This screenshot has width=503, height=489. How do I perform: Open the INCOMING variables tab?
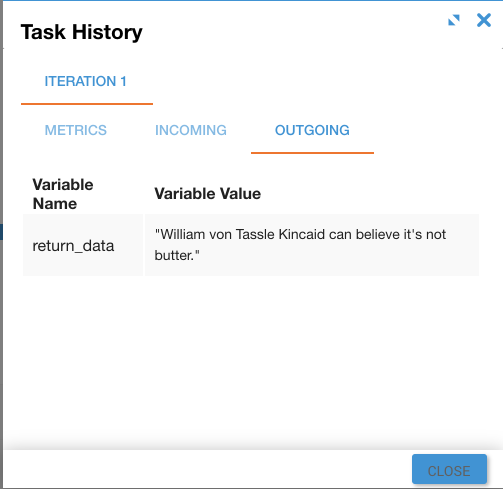pyautogui.click(x=191, y=130)
